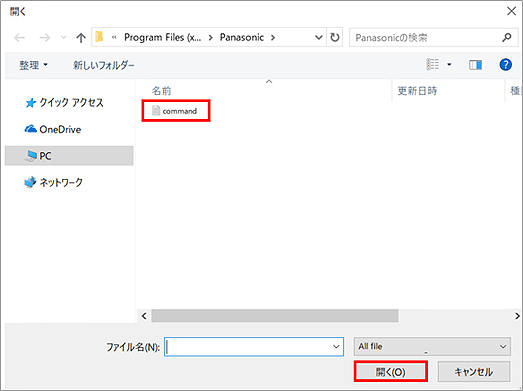Click the search magnifier icon
523x391 pixels.
click(x=507, y=37)
